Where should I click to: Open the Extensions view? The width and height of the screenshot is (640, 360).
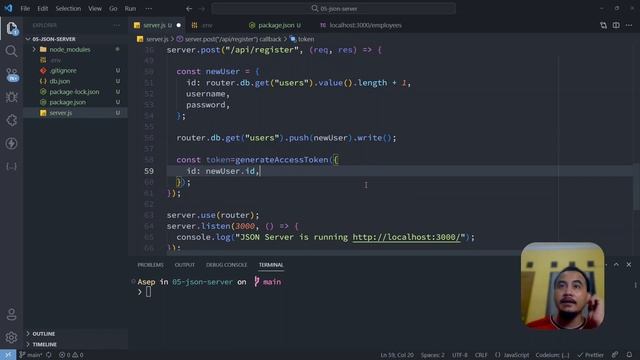[11, 120]
